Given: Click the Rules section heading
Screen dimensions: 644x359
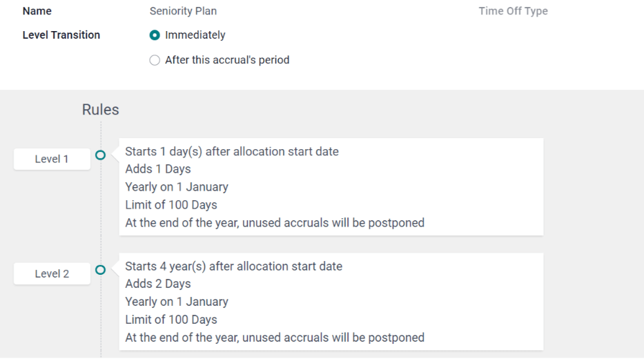Looking at the screenshot, I should coord(101,110).
